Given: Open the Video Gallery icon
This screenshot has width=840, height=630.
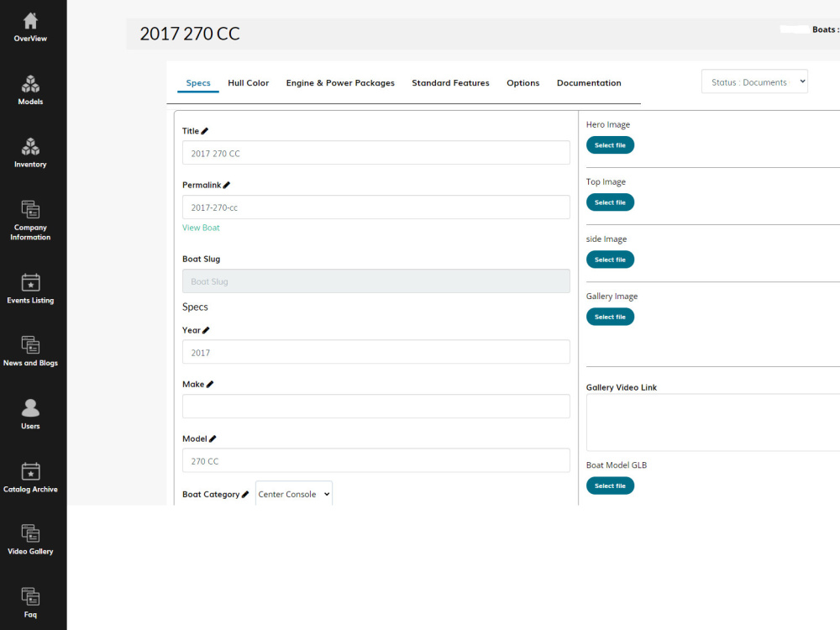Looking at the screenshot, I should pyautogui.click(x=30, y=533).
